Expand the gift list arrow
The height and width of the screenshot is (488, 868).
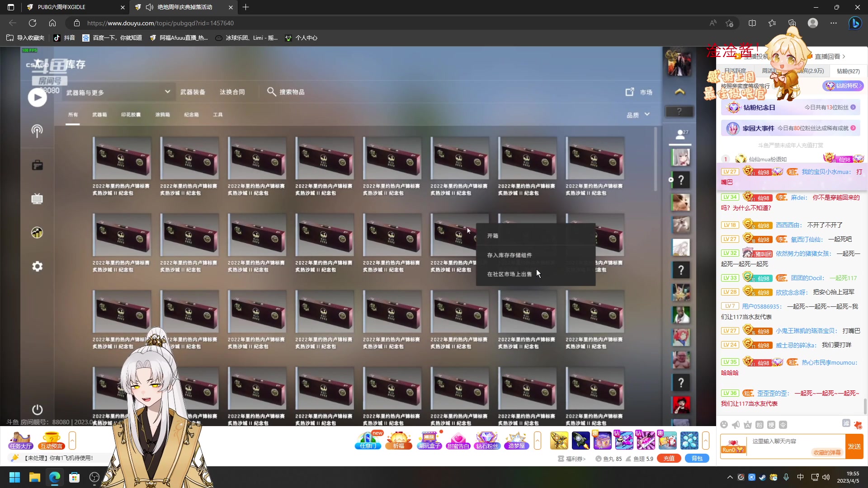click(706, 441)
